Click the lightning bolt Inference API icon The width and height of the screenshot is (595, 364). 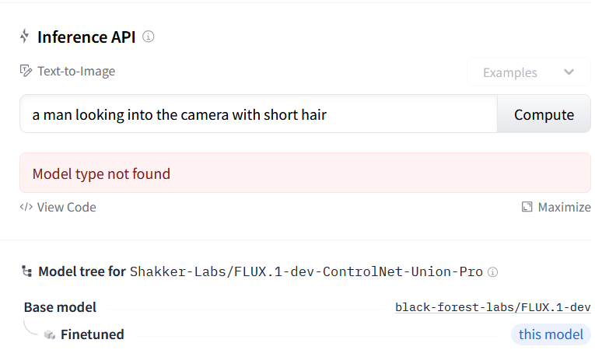[26, 37]
